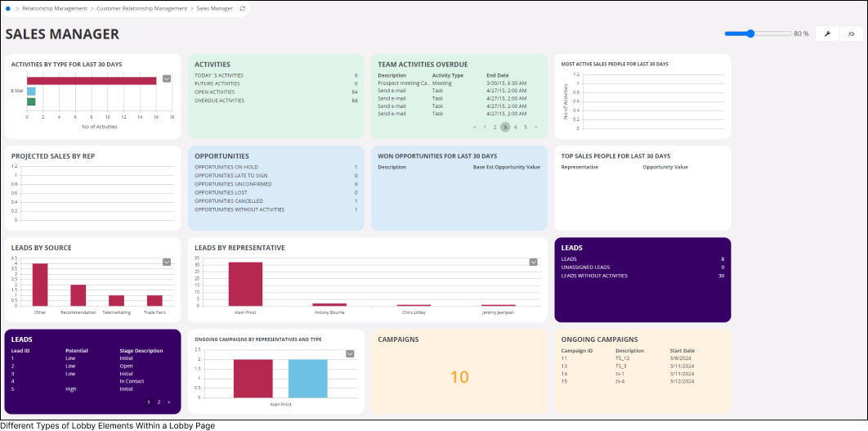The height and width of the screenshot is (431, 868).
Task: Click the Campaigns count of 10
Action: point(459,376)
